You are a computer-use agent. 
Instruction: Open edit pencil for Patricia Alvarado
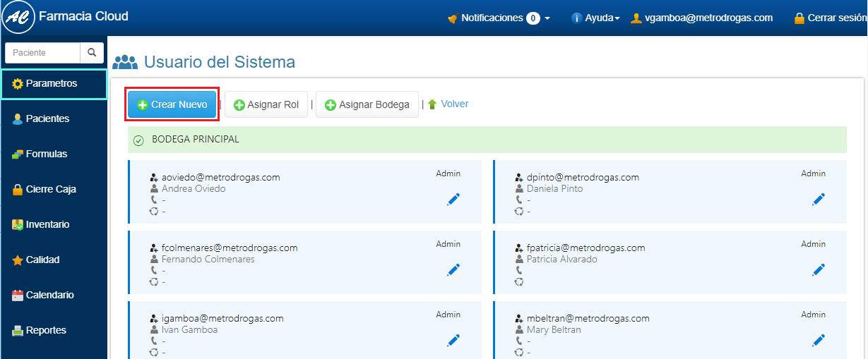tap(819, 269)
